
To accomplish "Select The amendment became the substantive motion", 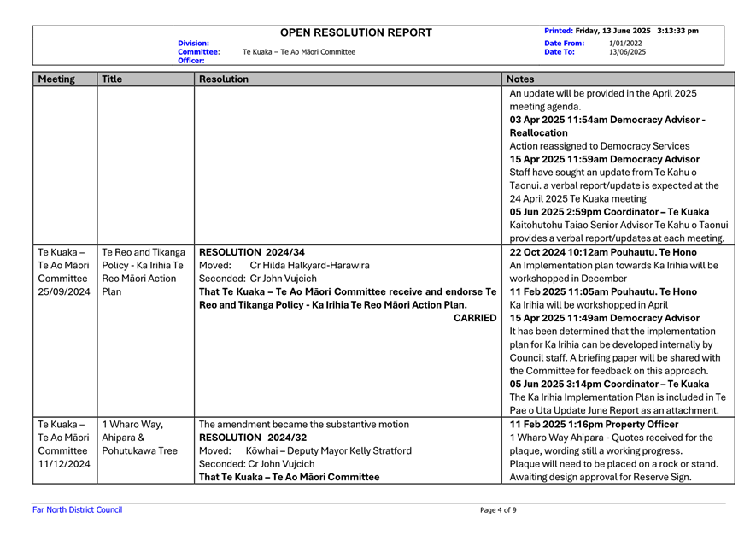I will (x=304, y=425).
